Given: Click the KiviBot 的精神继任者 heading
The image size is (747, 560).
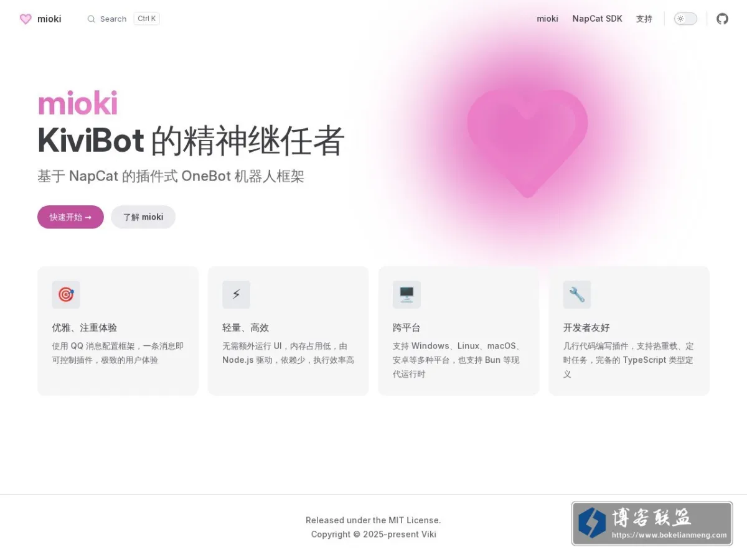Looking at the screenshot, I should (191, 140).
